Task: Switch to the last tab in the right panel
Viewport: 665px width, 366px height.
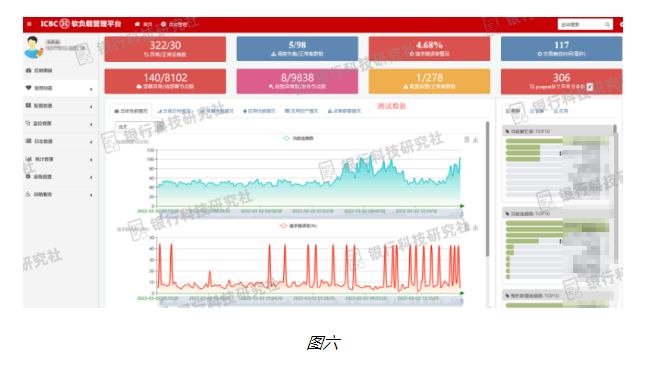Action: click(x=561, y=111)
